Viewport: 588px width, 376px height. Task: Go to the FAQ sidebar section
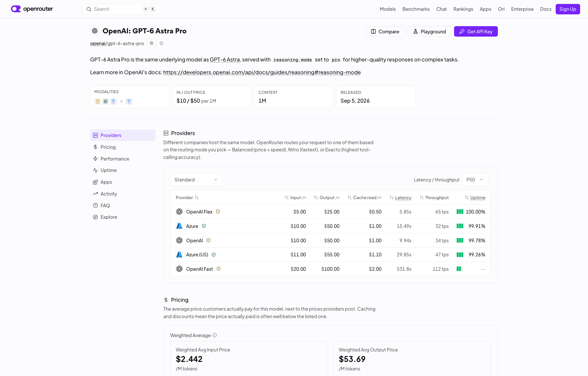123,205
